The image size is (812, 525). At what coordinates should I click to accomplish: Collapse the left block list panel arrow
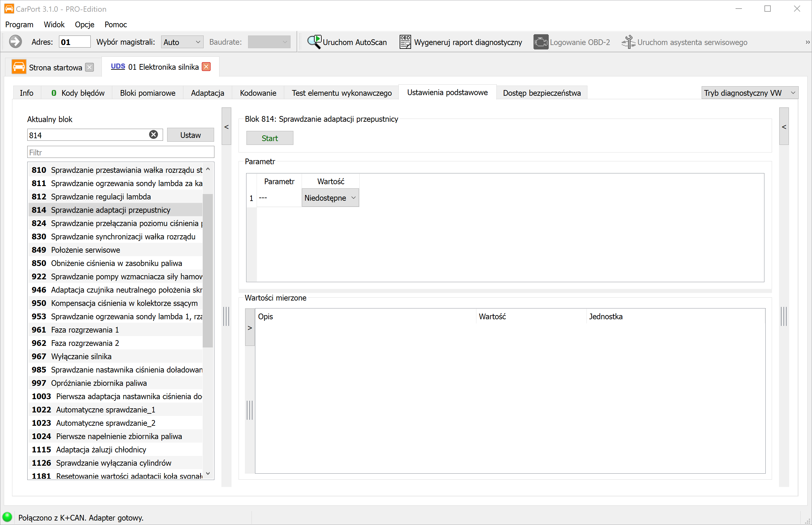click(226, 126)
